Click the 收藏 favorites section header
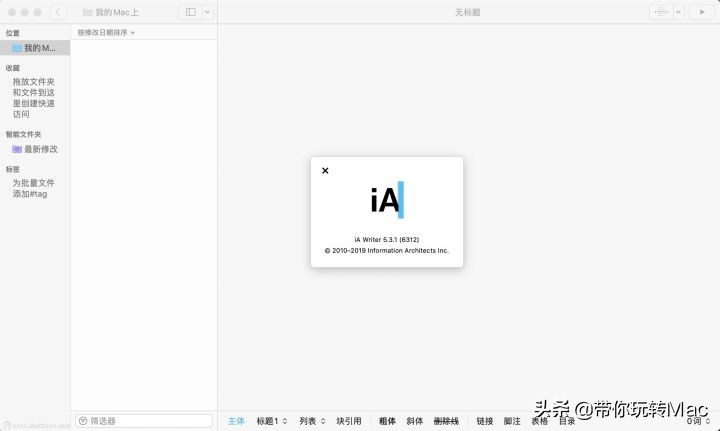720x431 pixels. [x=13, y=68]
